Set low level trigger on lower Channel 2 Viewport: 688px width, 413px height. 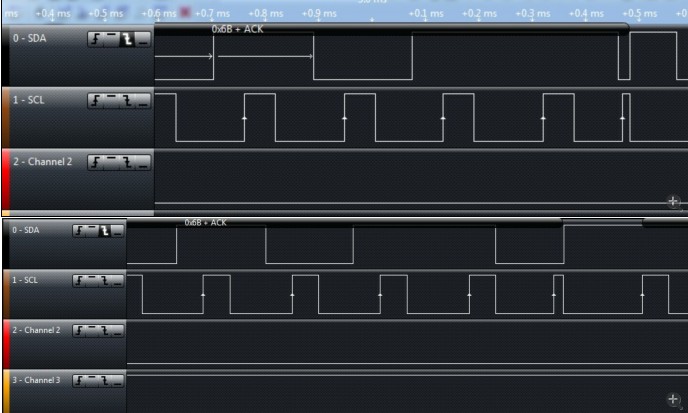[x=118, y=331]
